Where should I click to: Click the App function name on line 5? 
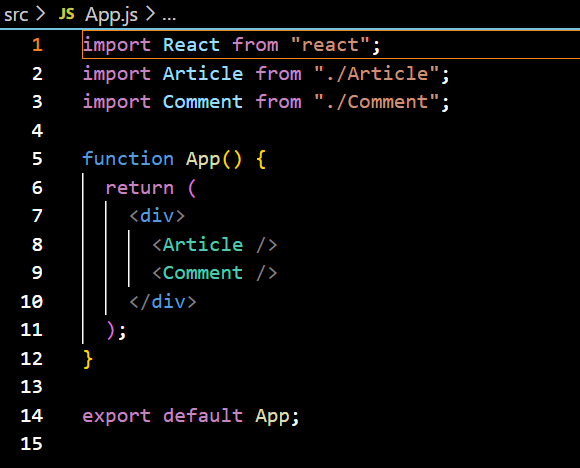tap(203, 159)
